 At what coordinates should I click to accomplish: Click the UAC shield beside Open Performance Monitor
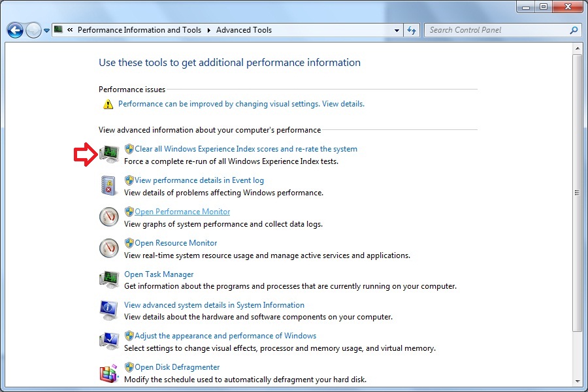pyautogui.click(x=129, y=211)
